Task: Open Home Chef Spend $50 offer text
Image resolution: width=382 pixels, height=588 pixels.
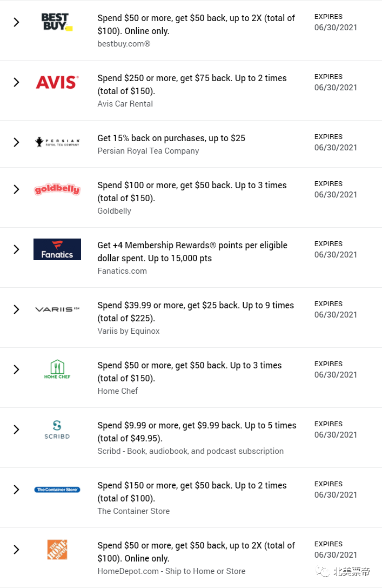Action: tap(190, 372)
